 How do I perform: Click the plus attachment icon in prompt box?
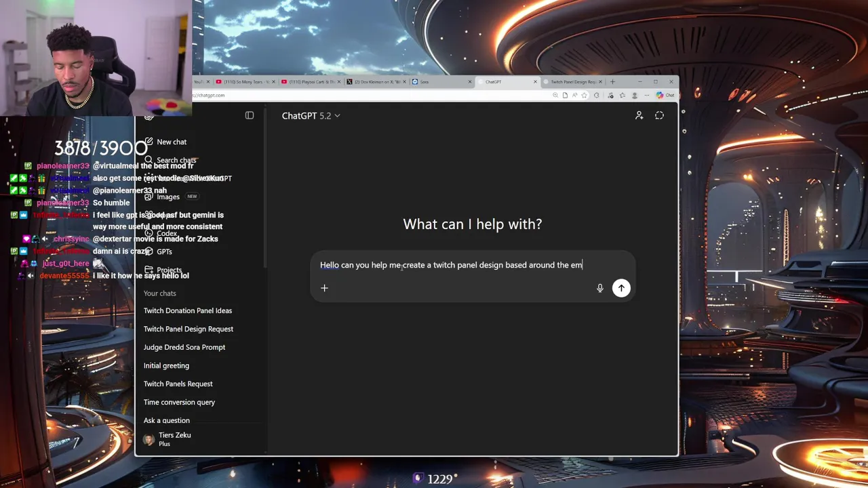pos(324,288)
